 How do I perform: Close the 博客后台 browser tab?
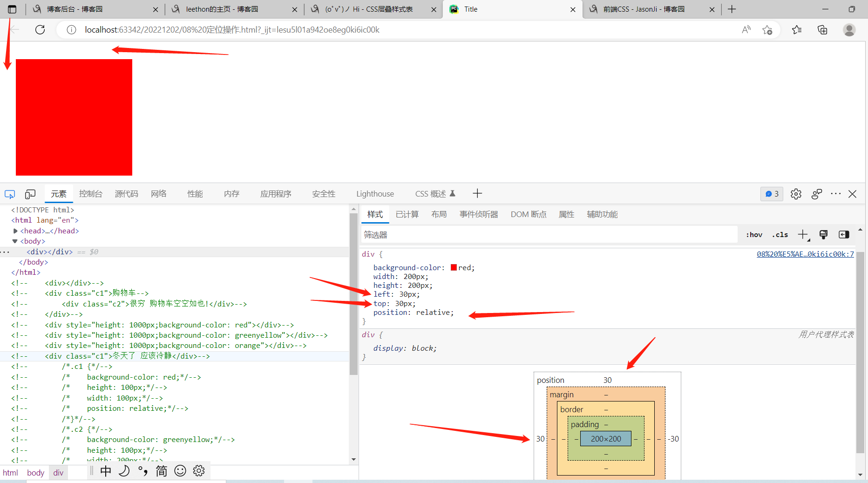[x=156, y=9]
